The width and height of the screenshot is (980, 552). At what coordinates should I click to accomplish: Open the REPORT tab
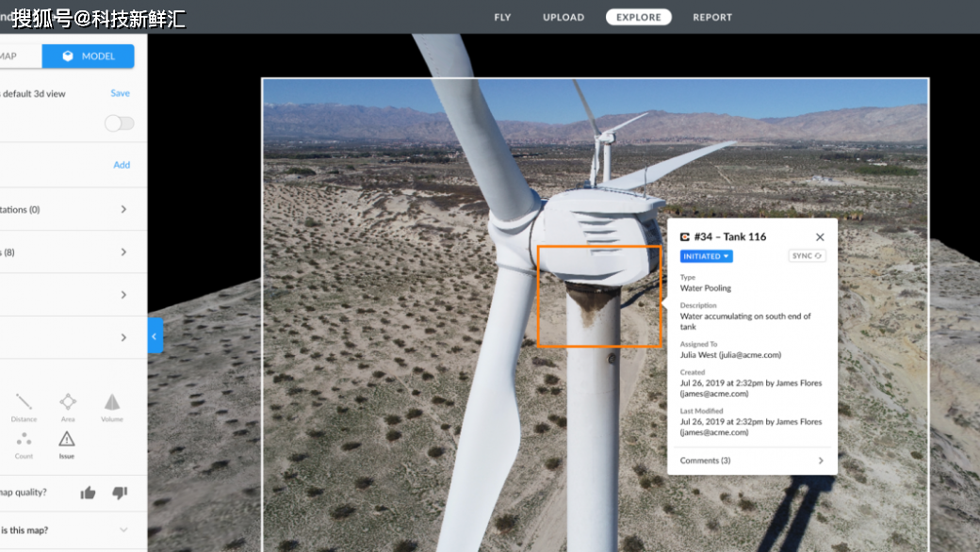coord(711,17)
